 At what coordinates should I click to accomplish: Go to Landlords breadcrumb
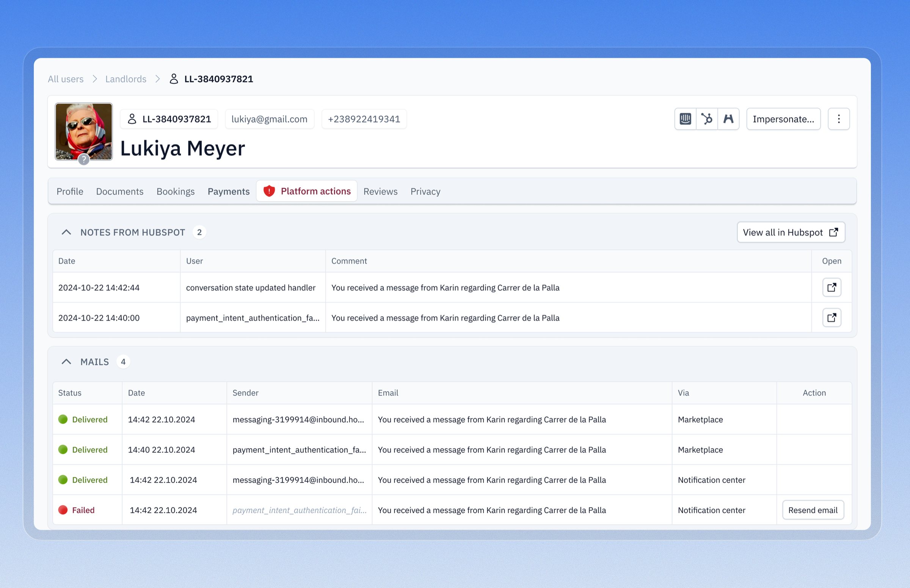coord(126,78)
